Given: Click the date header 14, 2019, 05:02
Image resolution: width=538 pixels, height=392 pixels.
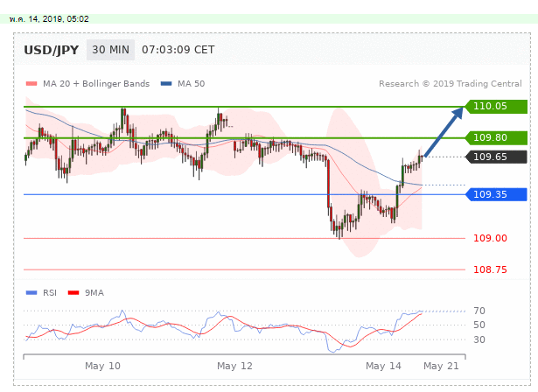Looking at the screenshot, I should [x=49, y=19].
